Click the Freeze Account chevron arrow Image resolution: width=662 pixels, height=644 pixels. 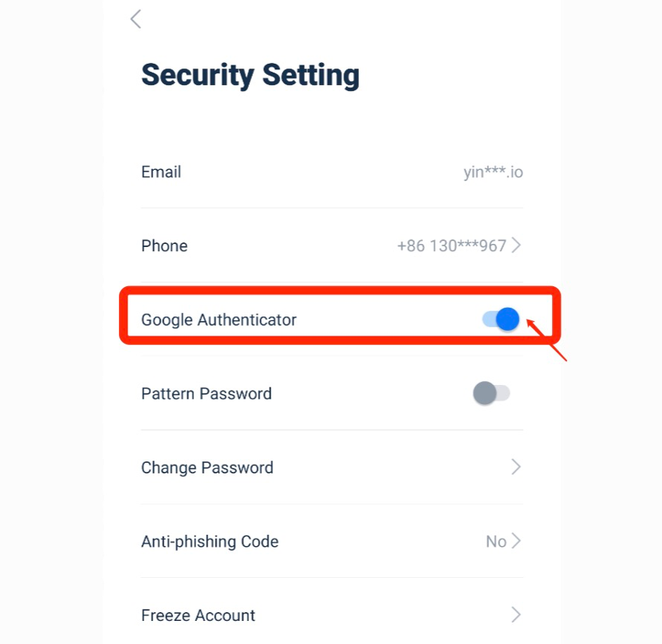click(x=516, y=615)
